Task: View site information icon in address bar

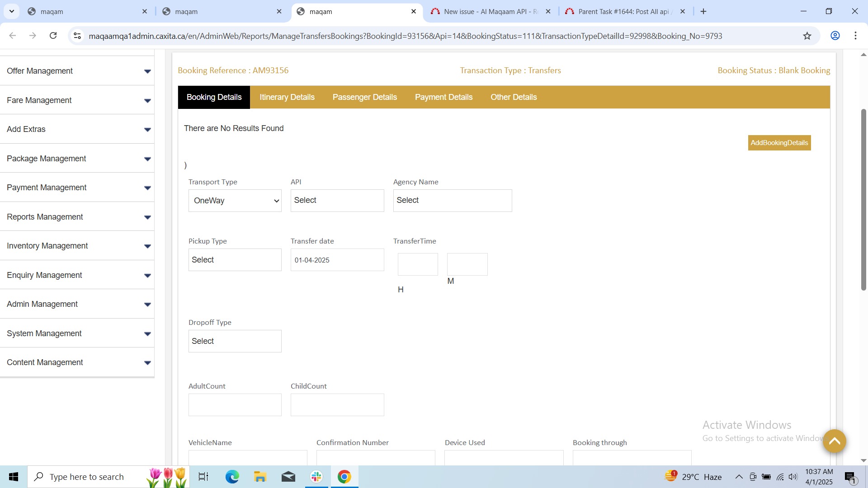Action: click(x=77, y=36)
